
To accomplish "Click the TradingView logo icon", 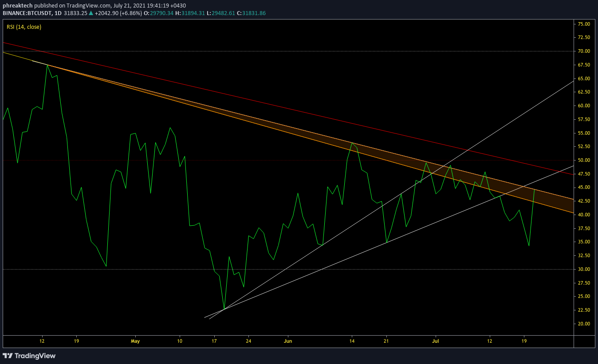I will tap(8, 356).
